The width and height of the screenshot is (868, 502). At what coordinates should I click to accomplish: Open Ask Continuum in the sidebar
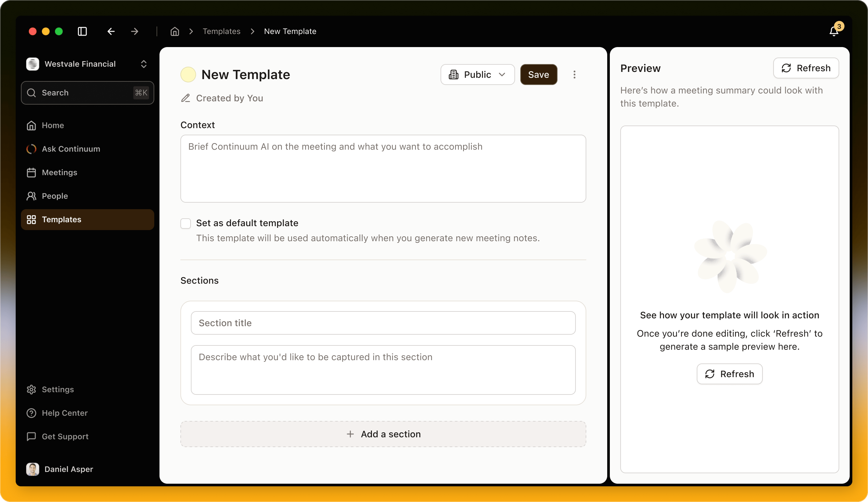(x=88, y=149)
